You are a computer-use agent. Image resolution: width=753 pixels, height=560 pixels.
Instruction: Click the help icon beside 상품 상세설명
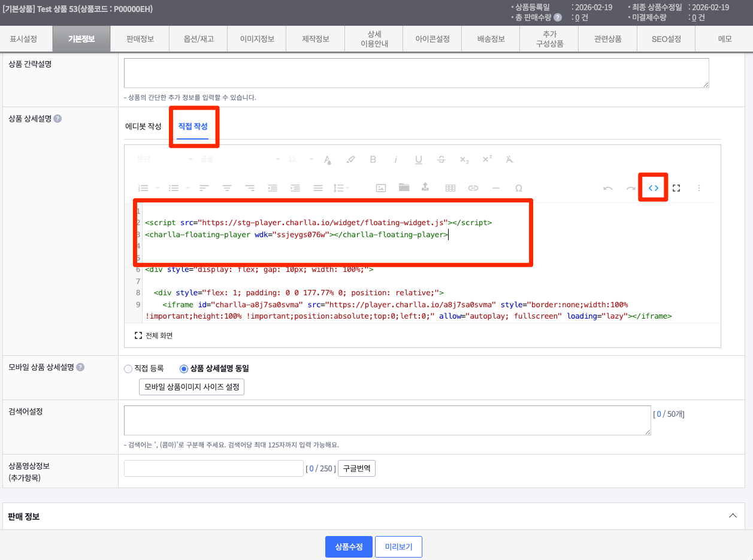[x=58, y=119]
